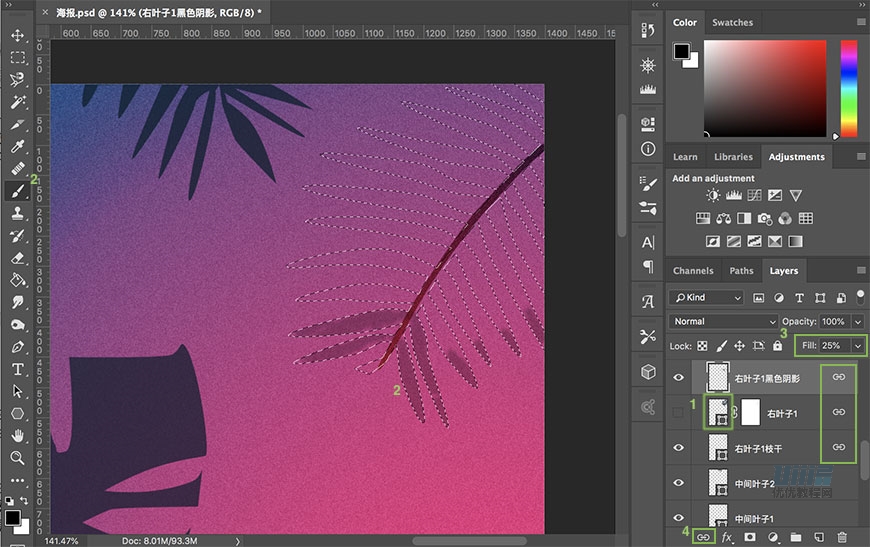This screenshot has width=870, height=547.
Task: Expand the Kind layer filter dropdown
Action: (x=707, y=297)
